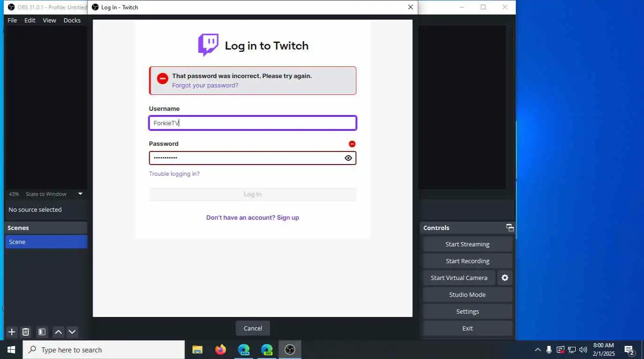Image resolution: width=644 pixels, height=359 pixels.
Task: Click the "No source selected" label
Action: pos(35,209)
